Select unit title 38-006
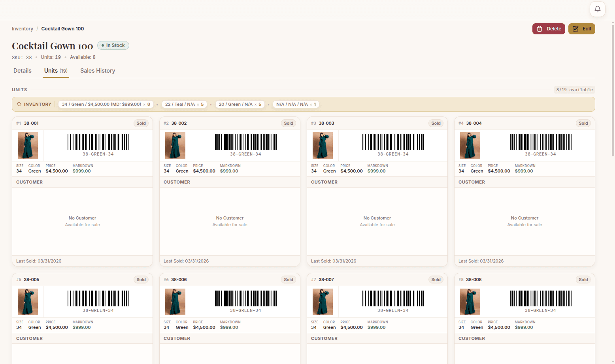615x364 pixels. click(x=179, y=280)
